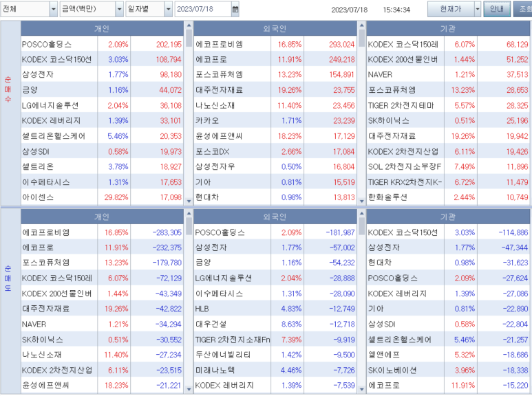The width and height of the screenshot is (532, 396).
Task: Open dropdown arrow beside 현재가 button
Action: (x=478, y=9)
